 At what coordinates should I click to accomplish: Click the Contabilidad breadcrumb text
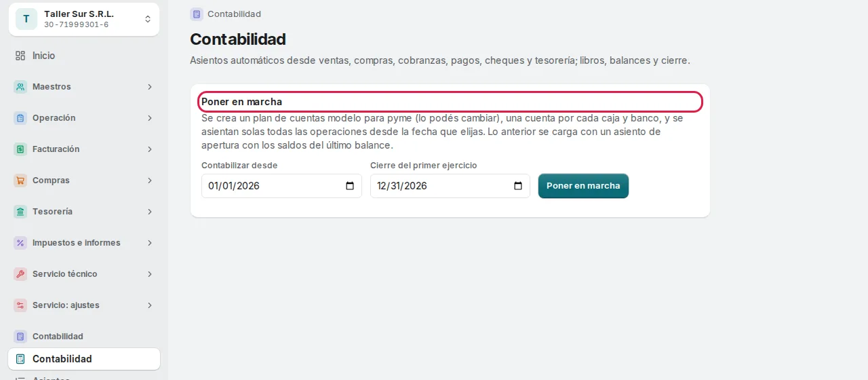pyautogui.click(x=234, y=14)
